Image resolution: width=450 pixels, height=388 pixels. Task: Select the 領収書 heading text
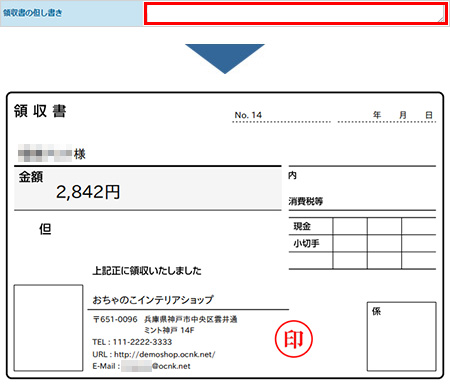pyautogui.click(x=40, y=111)
